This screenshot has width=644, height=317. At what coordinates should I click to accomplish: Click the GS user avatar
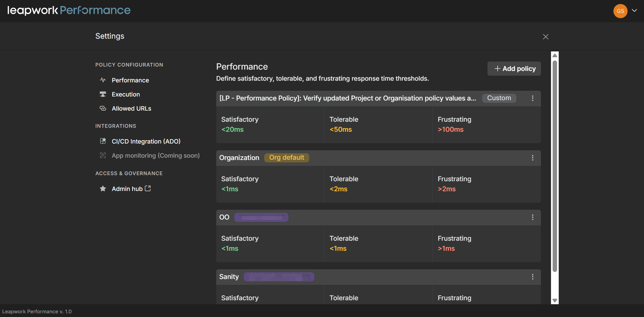click(x=620, y=11)
